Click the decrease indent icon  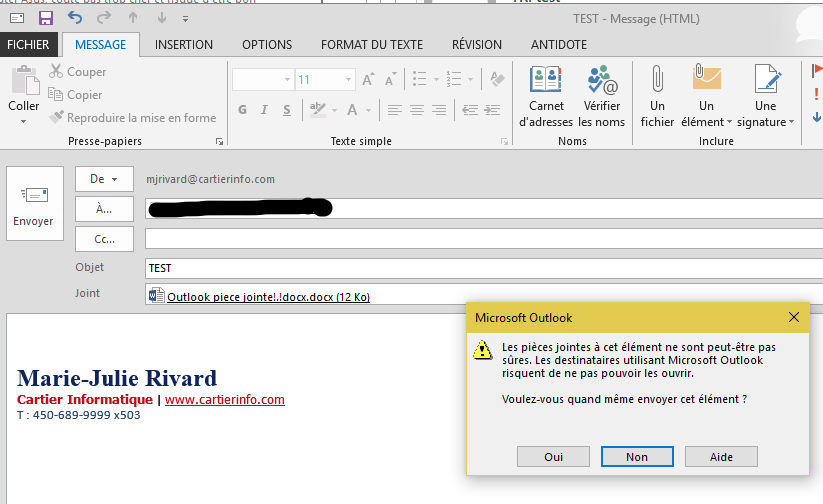[470, 110]
